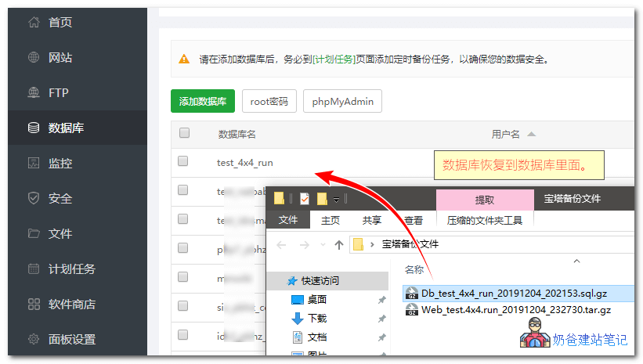Check the fifth database row checkbox
The image size is (643, 364).
tap(183, 276)
